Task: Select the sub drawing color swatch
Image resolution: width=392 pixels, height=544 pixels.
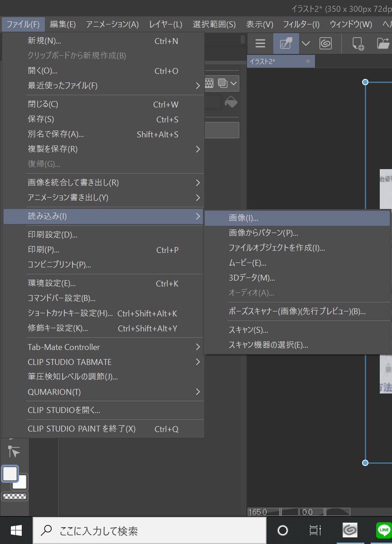Action: 21,483
